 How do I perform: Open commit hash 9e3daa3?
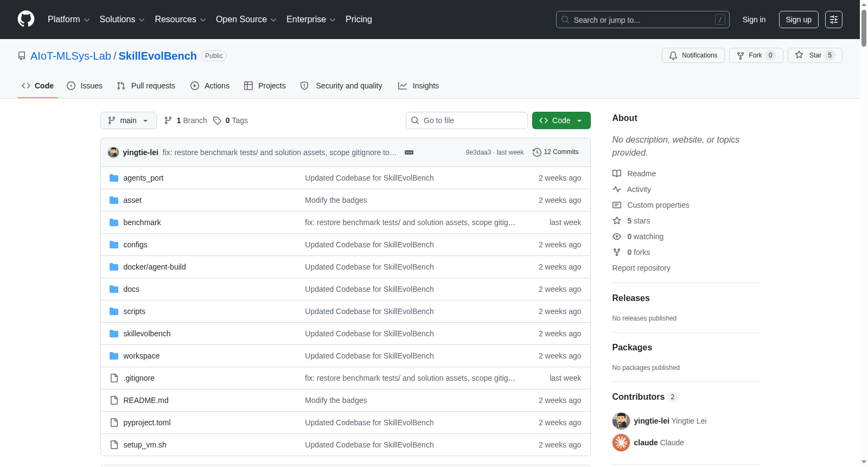478,152
